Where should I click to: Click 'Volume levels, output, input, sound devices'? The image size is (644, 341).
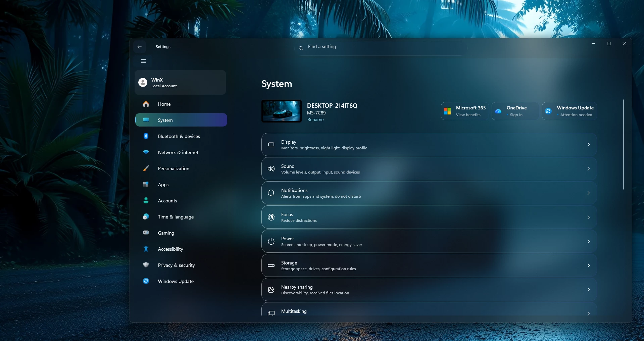click(x=320, y=172)
